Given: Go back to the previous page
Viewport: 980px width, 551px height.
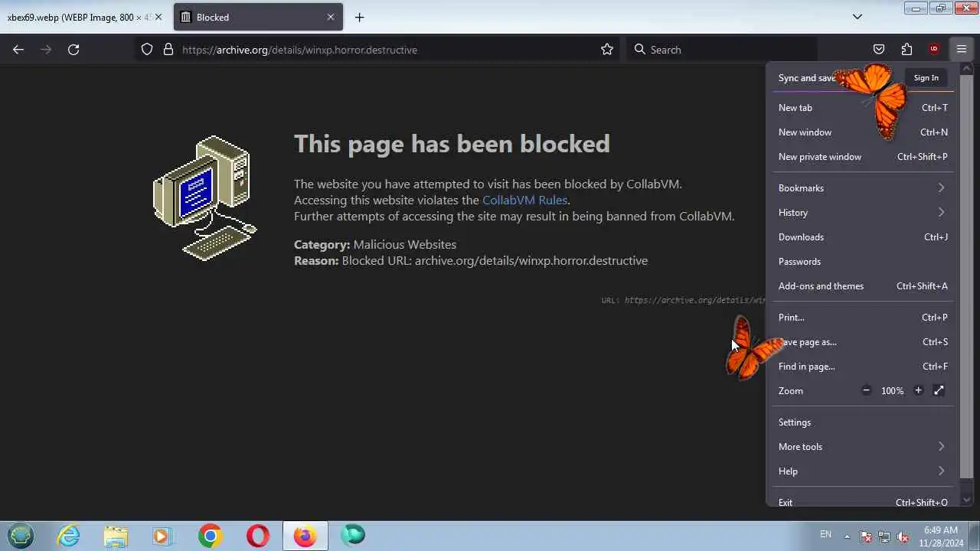Looking at the screenshot, I should 18,50.
